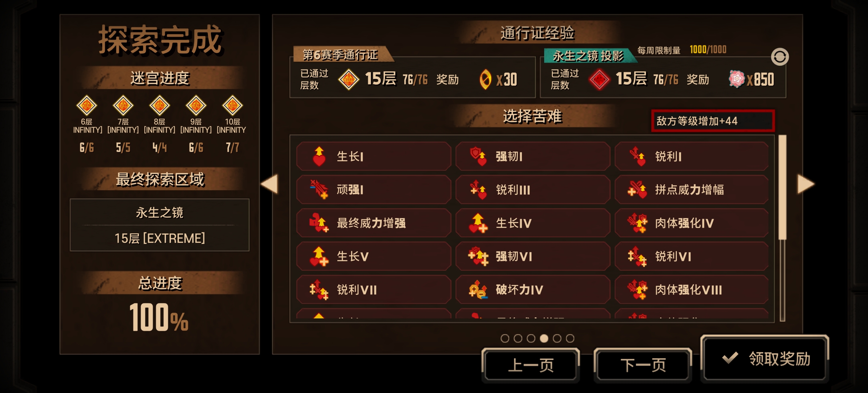
Task: Click the 6层 INFINITY clear badge
Action: 87,106
